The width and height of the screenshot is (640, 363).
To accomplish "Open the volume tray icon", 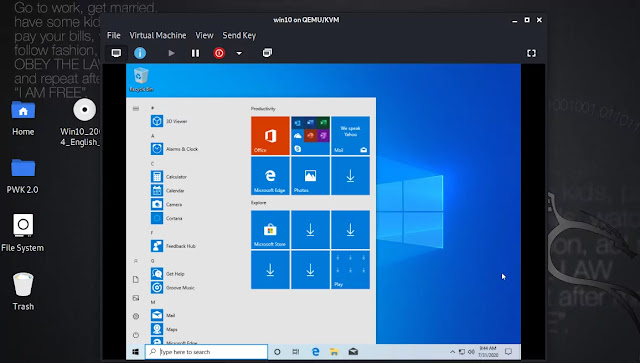I will [471, 352].
